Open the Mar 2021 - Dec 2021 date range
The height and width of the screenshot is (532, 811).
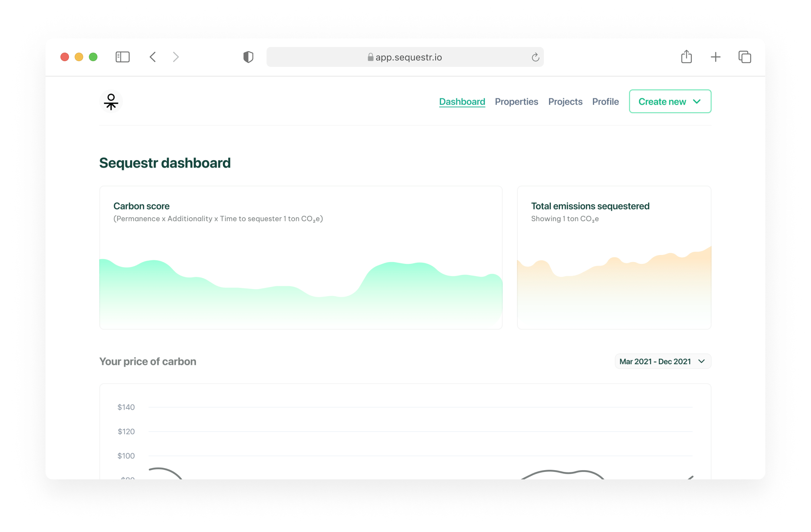coord(662,361)
